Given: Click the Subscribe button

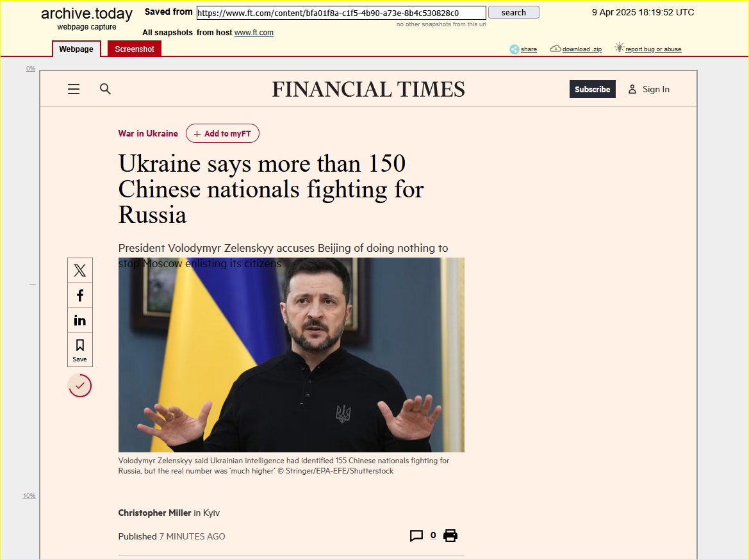Looking at the screenshot, I should click(592, 89).
